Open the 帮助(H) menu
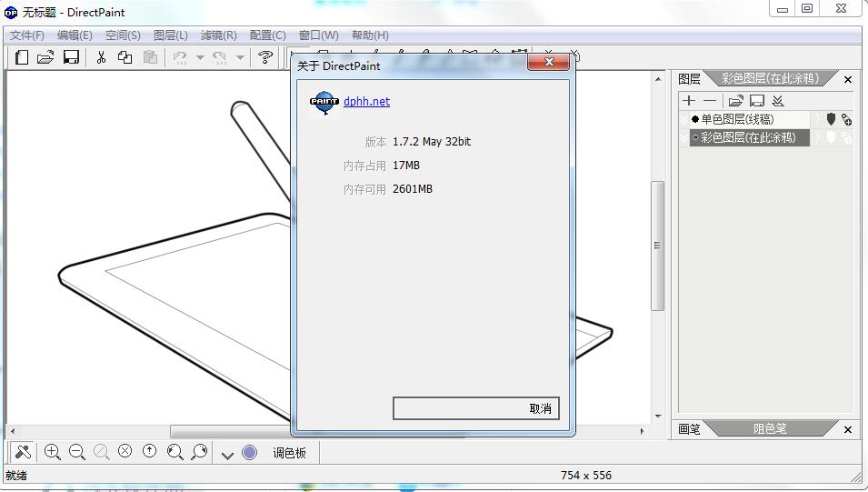The height and width of the screenshot is (492, 868). point(370,35)
